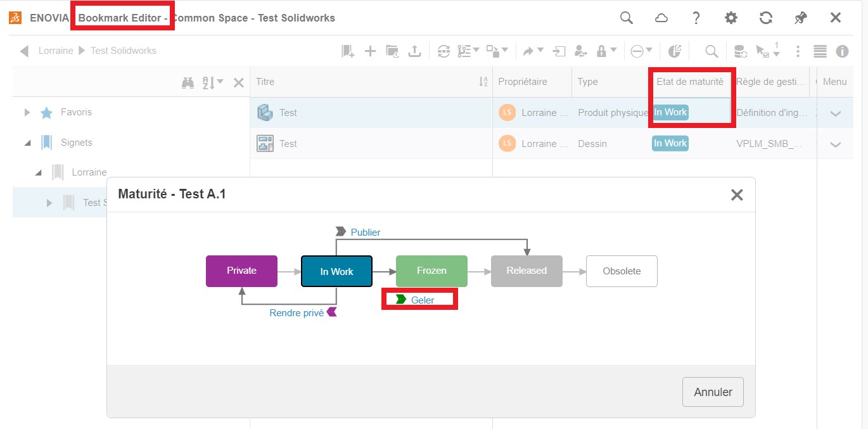This screenshot has width=868, height=429.
Task: Click the purple Private state box
Action: (x=241, y=271)
